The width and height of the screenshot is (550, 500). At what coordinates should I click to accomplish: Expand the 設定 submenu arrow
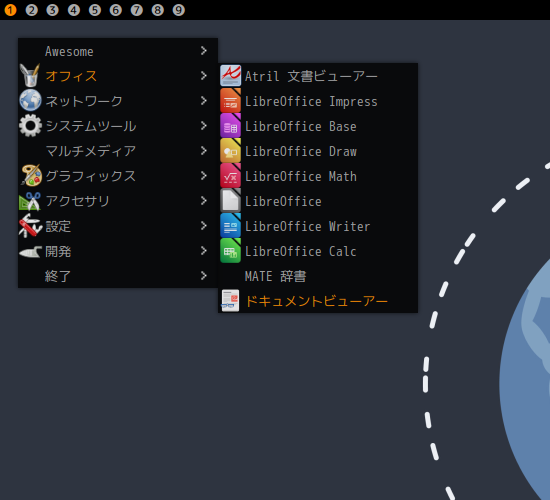pyautogui.click(x=203, y=226)
